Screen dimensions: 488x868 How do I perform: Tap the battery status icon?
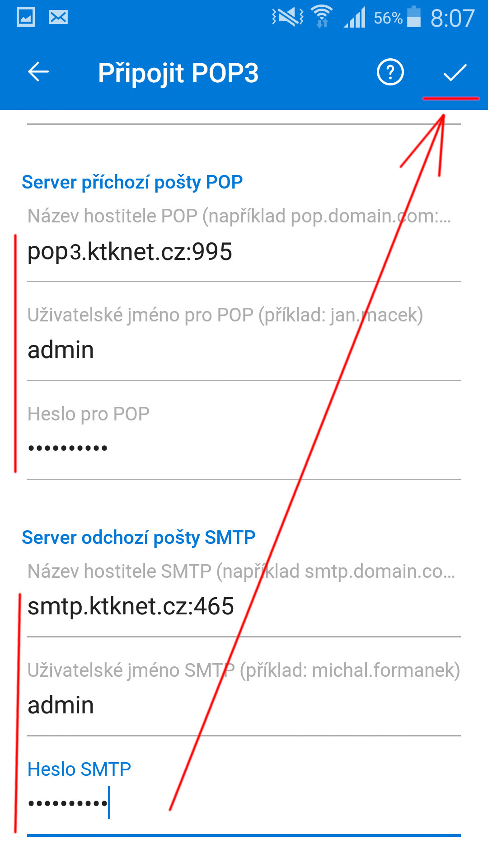tap(413, 17)
